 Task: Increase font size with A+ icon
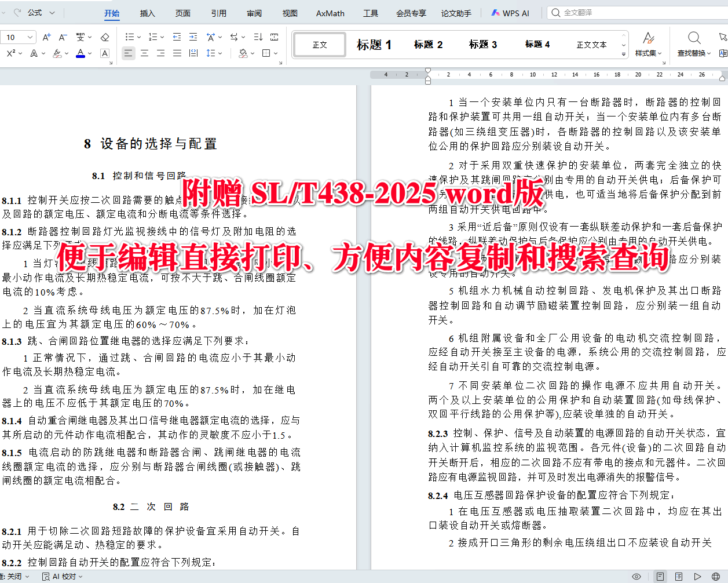[47, 37]
